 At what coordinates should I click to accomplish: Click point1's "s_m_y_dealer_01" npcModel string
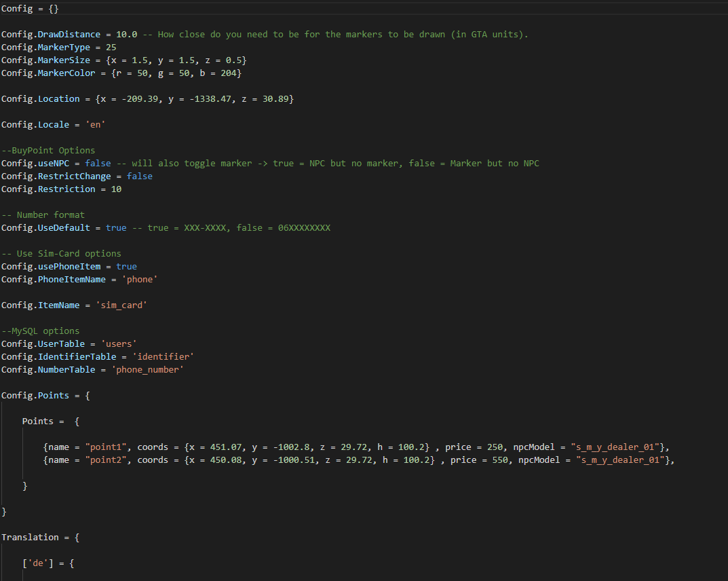click(615, 447)
